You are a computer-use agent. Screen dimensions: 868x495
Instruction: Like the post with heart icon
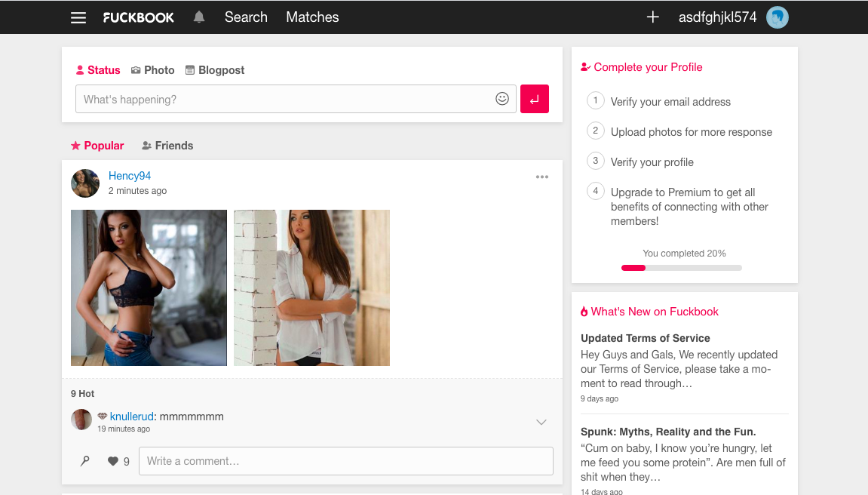pos(113,461)
